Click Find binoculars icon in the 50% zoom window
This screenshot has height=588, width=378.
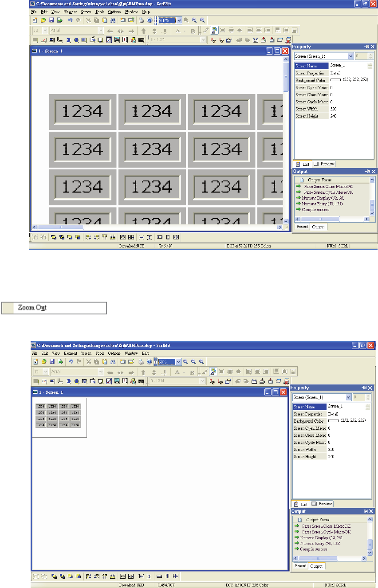pyautogui.click(x=113, y=361)
